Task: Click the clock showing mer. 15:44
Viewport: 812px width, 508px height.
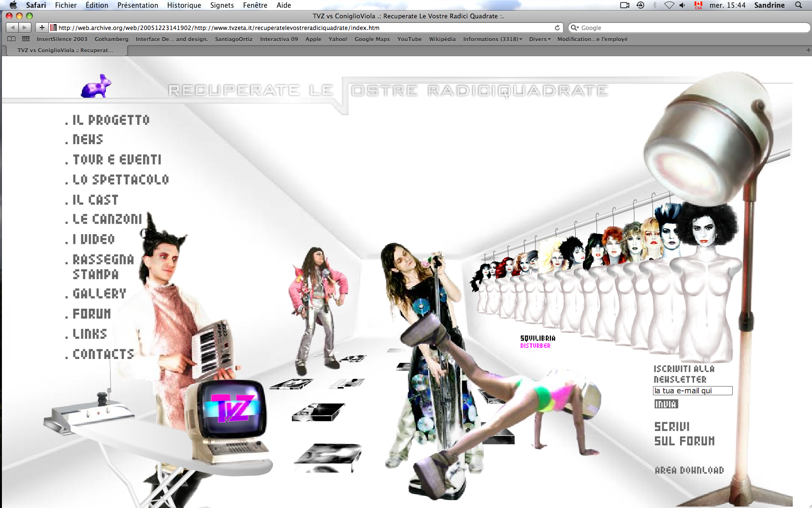Action: click(x=727, y=5)
